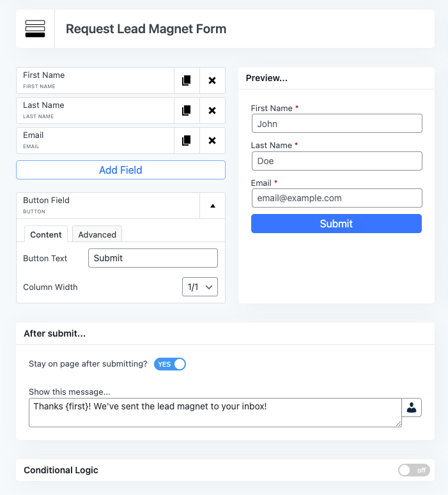448x495 pixels.
Task: Click the Button Text input field
Action: (x=153, y=258)
